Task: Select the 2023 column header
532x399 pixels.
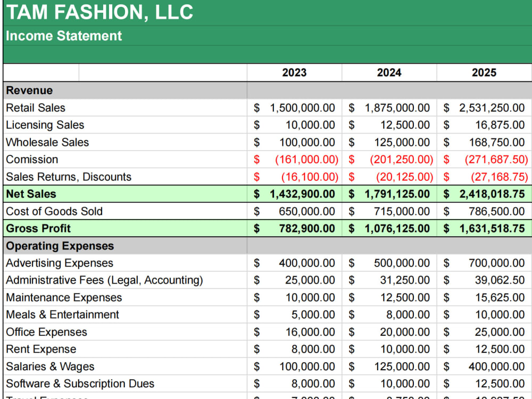Action: (294, 72)
